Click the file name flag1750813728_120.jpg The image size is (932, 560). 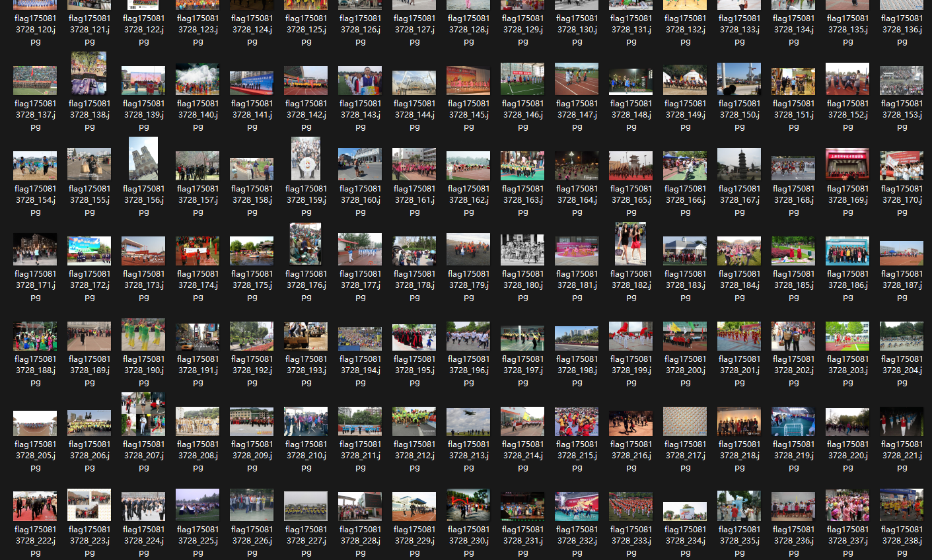(35, 30)
